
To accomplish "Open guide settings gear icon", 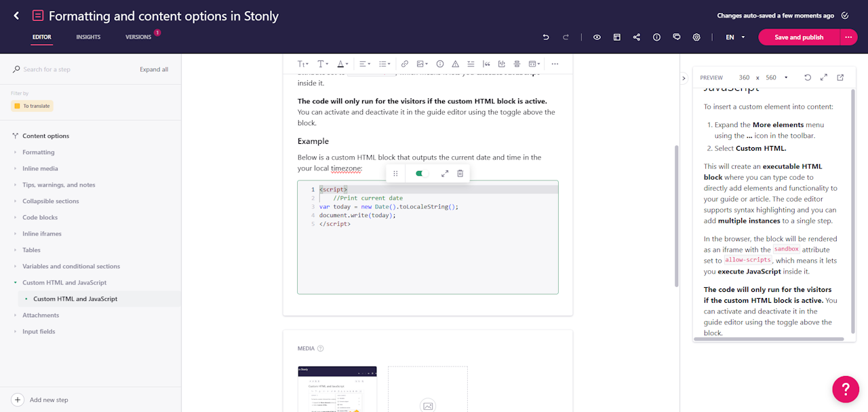I will click(x=696, y=37).
